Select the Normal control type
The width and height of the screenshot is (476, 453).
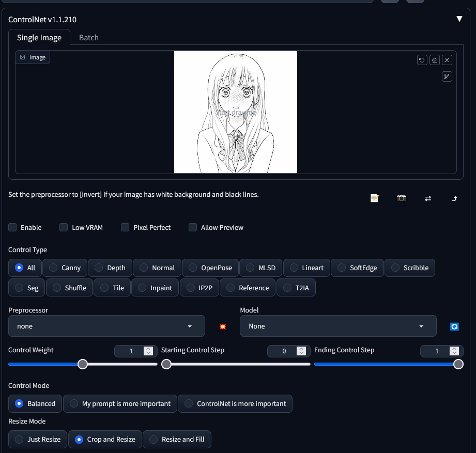coord(157,268)
